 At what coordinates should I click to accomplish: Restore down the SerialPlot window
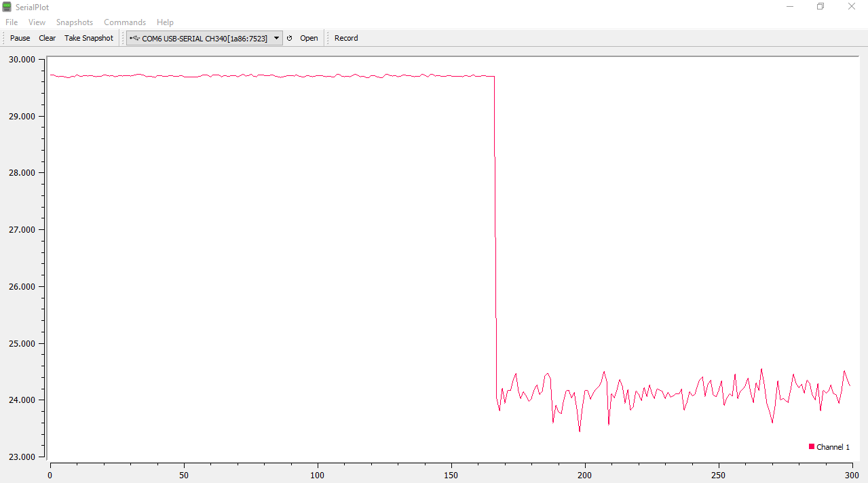pos(820,7)
